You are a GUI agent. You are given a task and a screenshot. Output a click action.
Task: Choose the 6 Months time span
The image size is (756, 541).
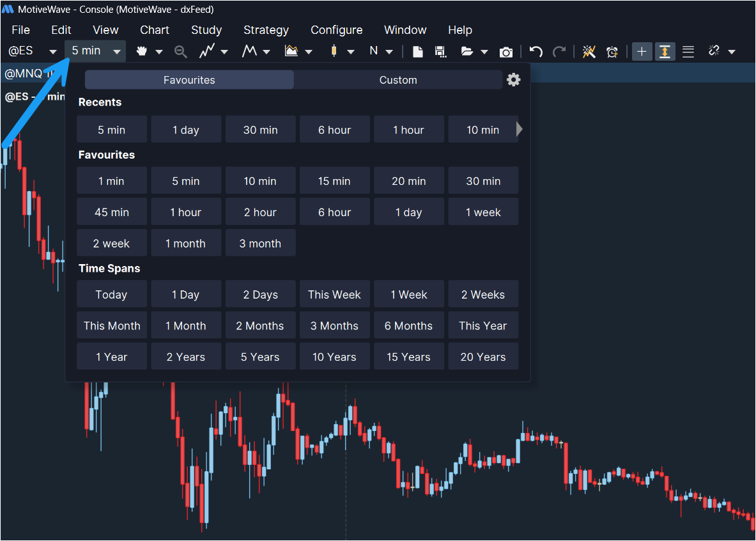click(408, 325)
